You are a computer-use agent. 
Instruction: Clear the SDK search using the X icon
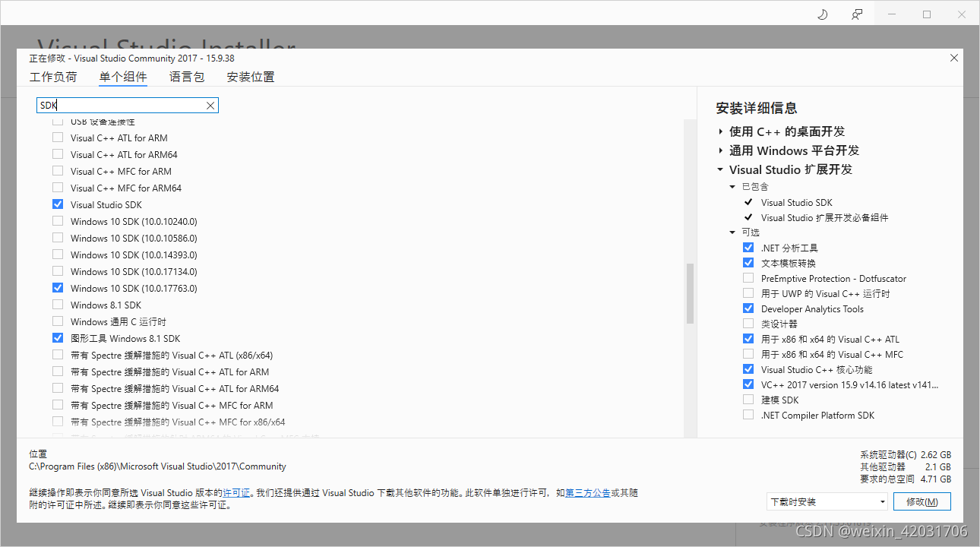tap(210, 105)
